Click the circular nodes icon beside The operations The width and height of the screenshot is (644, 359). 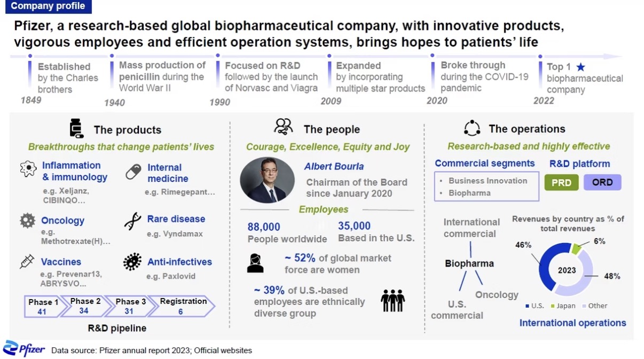pyautogui.click(x=472, y=128)
